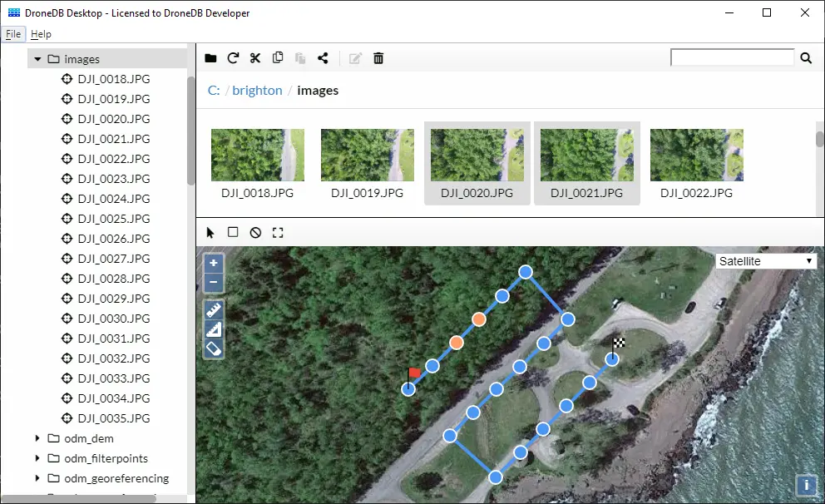Screen dimensions: 825x504
Task: Select the triangle area measurement tool
Action: pyautogui.click(x=214, y=329)
